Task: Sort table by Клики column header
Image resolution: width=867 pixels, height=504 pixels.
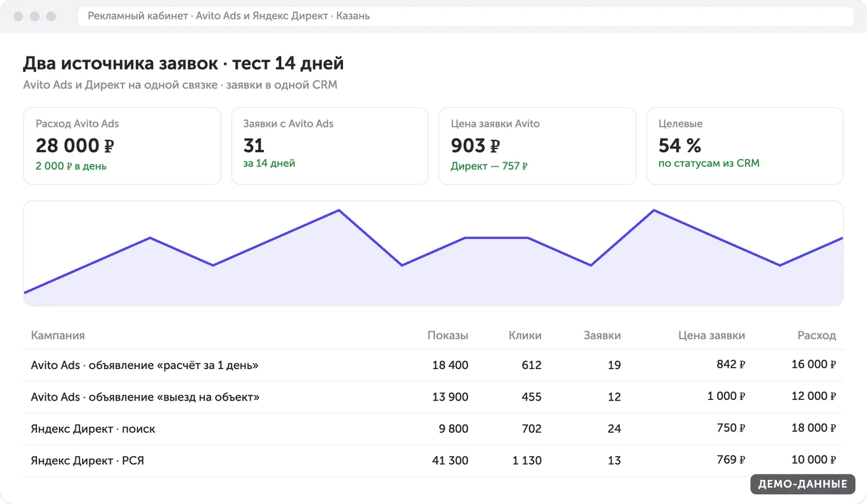Action: point(525,336)
